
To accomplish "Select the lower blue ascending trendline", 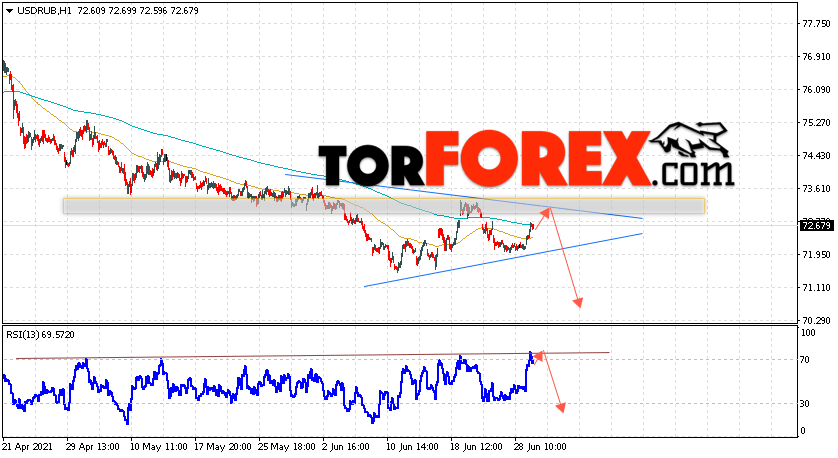I will [502, 260].
